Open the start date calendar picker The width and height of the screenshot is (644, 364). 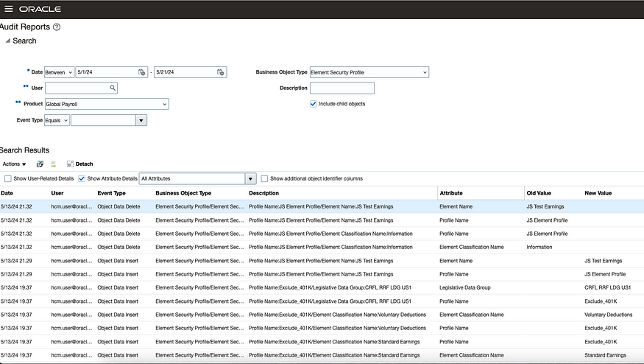(141, 72)
